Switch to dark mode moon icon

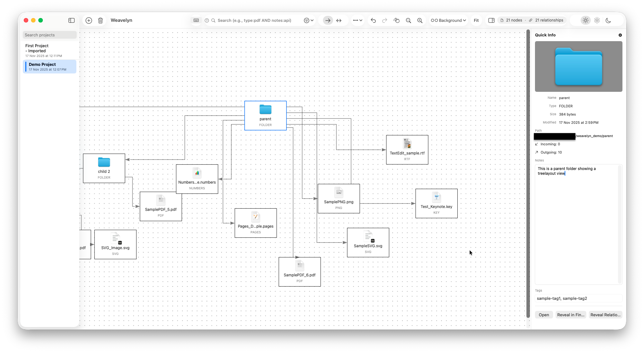[x=608, y=20]
